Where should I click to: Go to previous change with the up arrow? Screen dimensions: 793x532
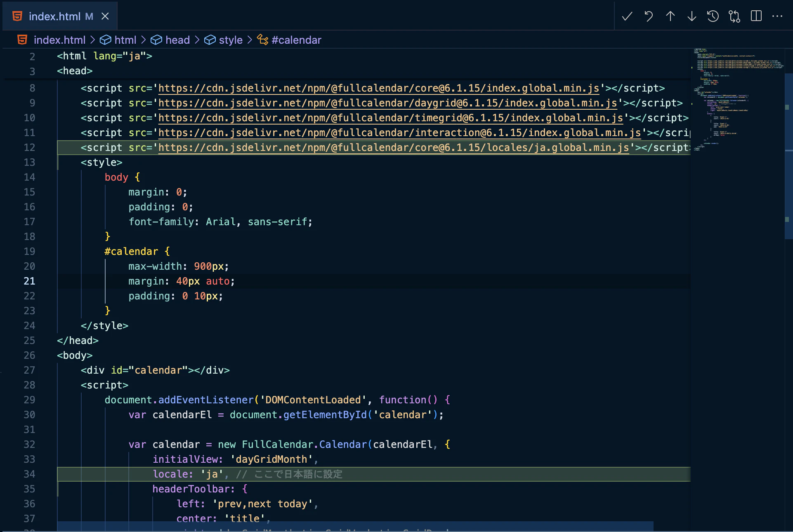pos(670,16)
